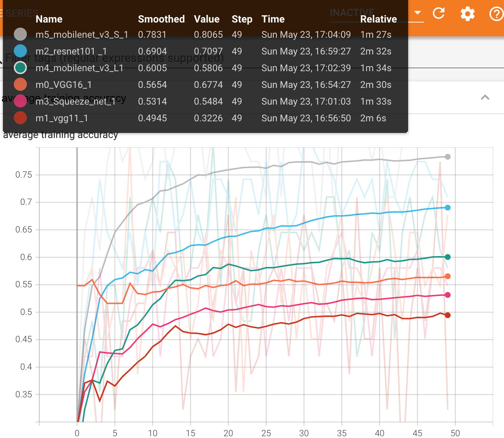Click the Name column header
This screenshot has width=504, height=438.
(49, 19)
